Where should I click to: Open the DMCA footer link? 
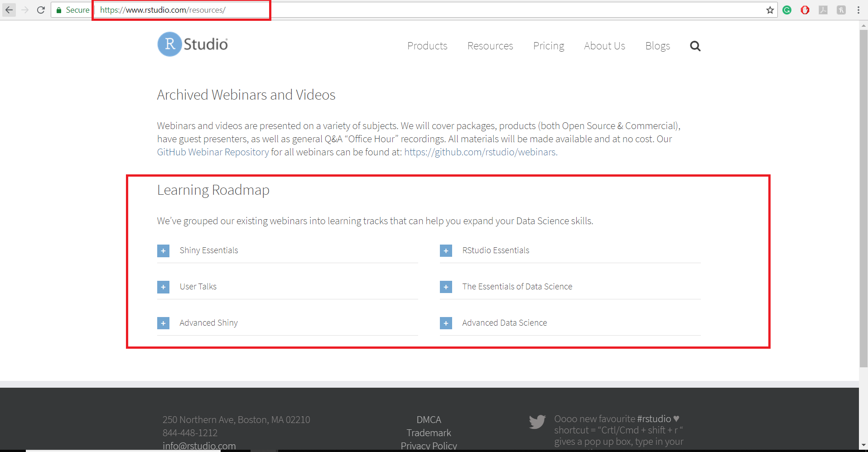[x=429, y=420]
